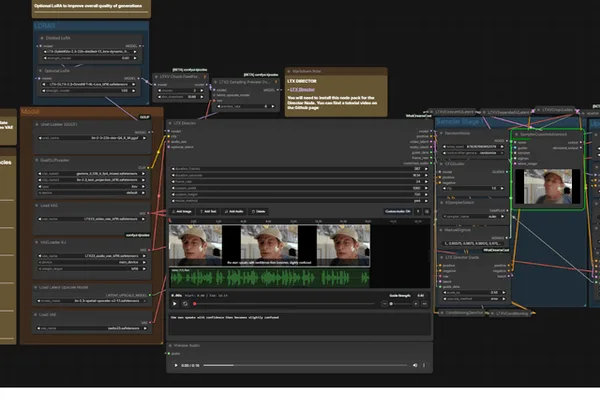
Task: Decrease duration_frames with the left arrow
Action: pos(173,168)
